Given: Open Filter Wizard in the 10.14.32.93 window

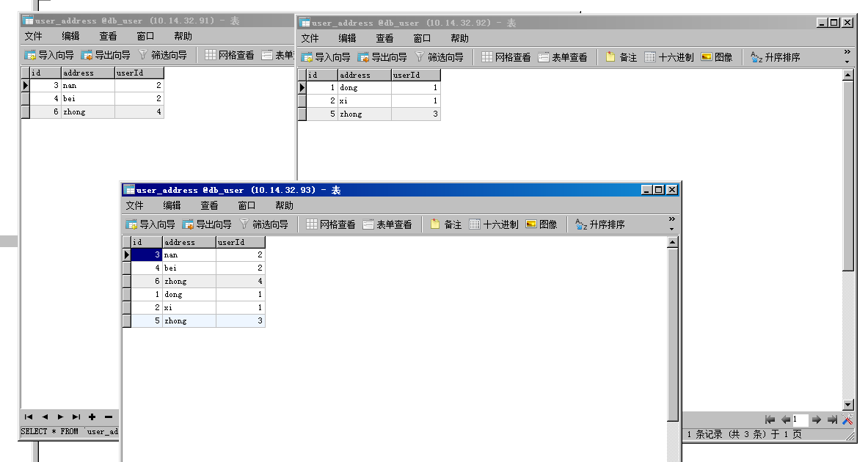Looking at the screenshot, I should [263, 224].
